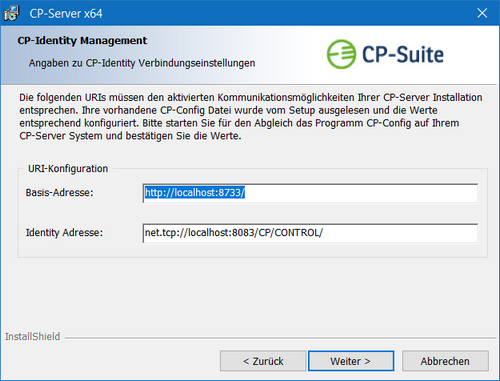The image size is (500, 381).
Task: Click the CP-Suite brand name text
Action: pos(403,54)
